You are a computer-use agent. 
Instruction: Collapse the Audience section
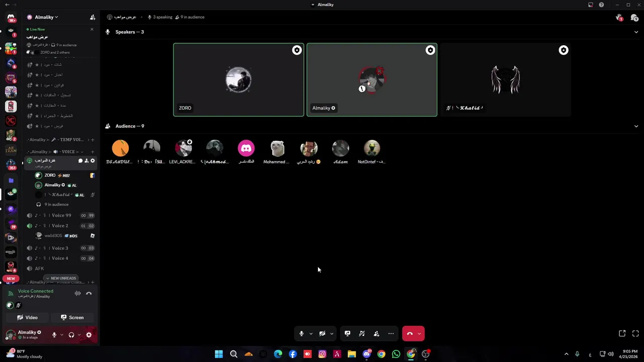coord(636,126)
